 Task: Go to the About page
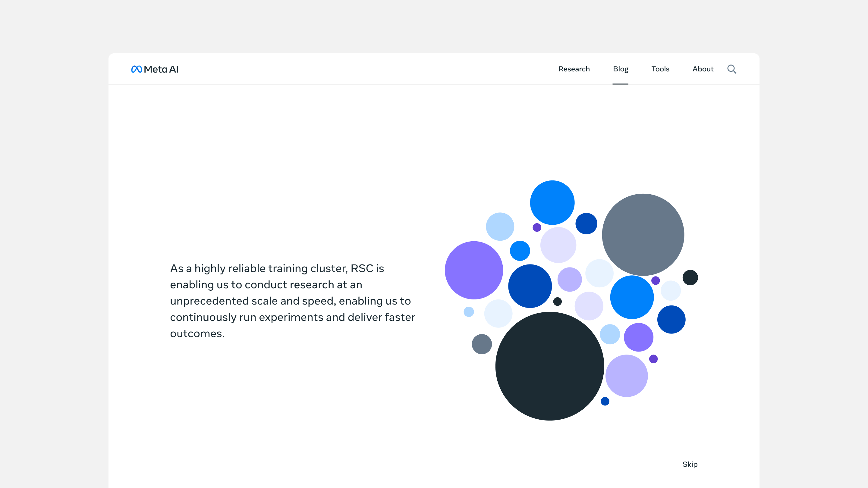click(703, 69)
